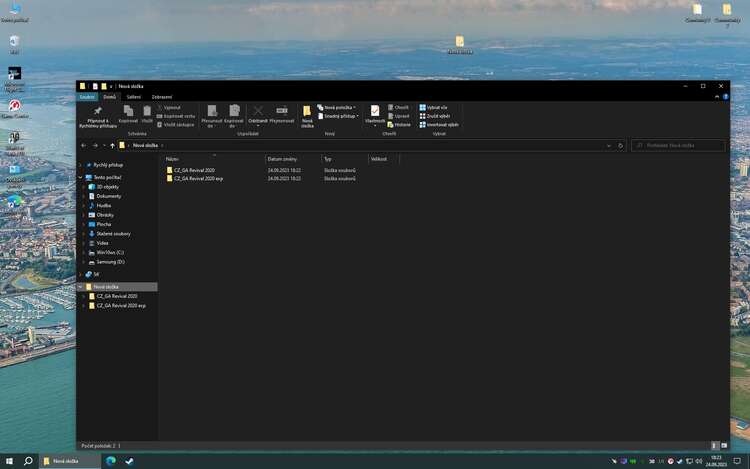Expand Rychlý přístup in navigation tree

coord(80,165)
